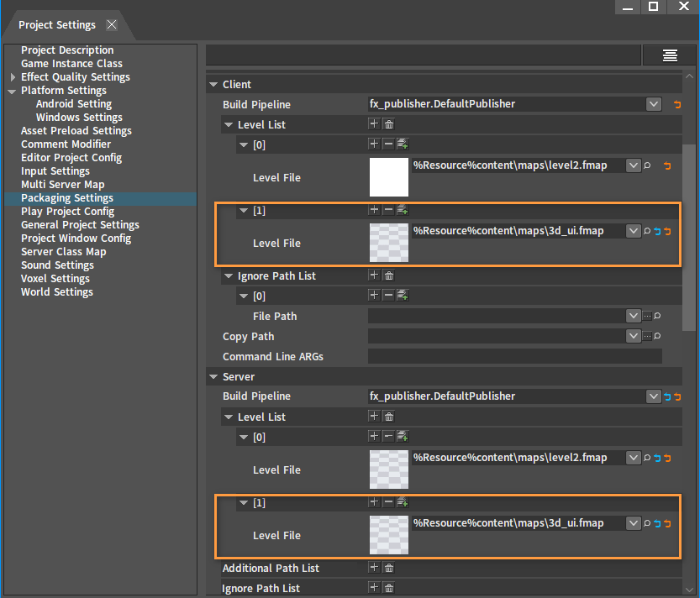Image resolution: width=700 pixels, height=598 pixels.
Task: Open World Settings category
Action: [57, 291]
